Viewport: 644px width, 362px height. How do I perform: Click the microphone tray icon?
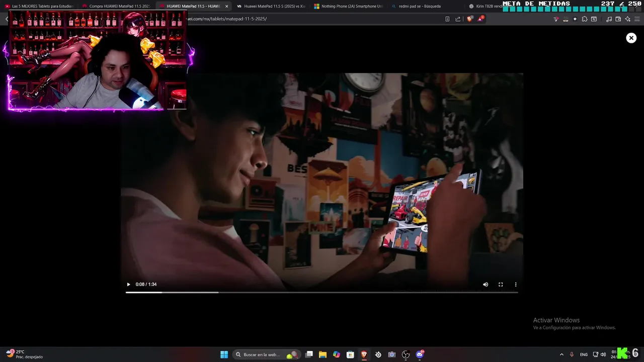coord(572,354)
